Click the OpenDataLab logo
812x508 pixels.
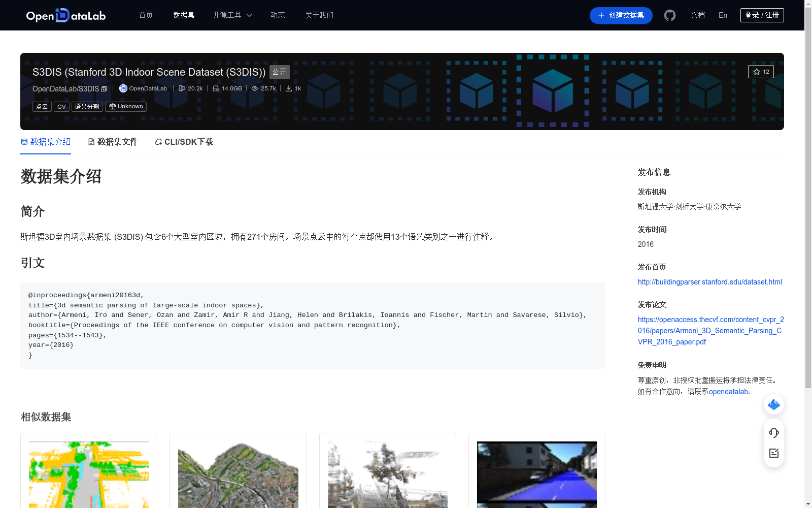[x=65, y=15]
